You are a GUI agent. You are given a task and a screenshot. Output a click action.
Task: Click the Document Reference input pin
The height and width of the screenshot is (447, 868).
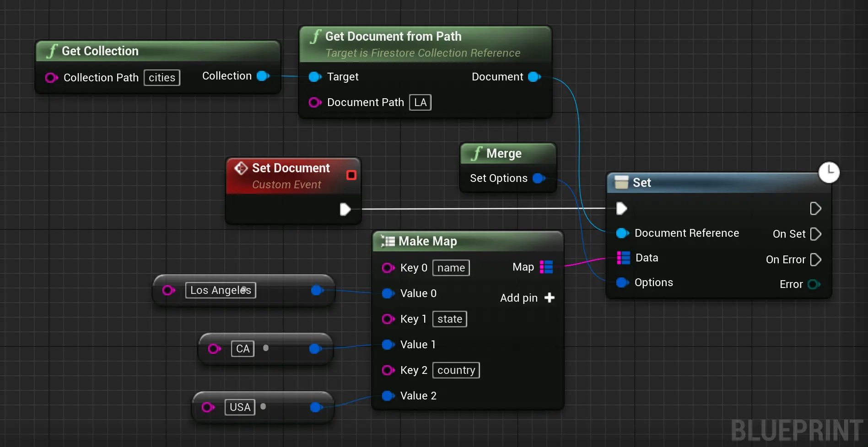coord(622,233)
